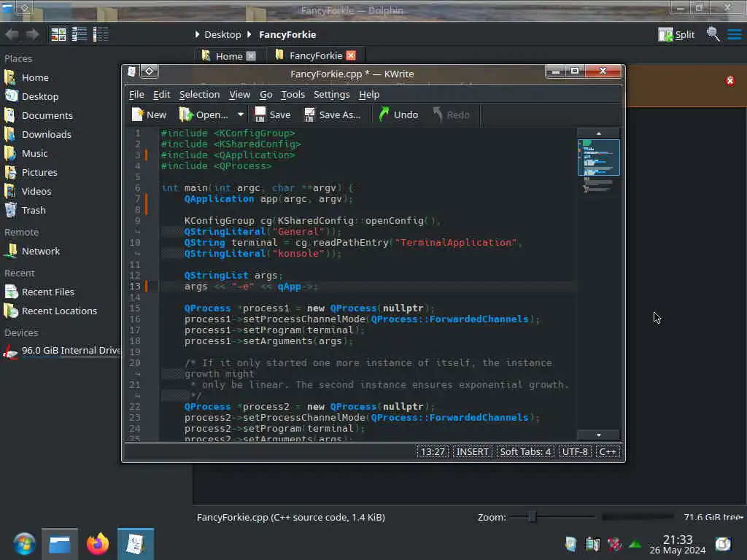Click the Dolphin Zoom slider handle
This screenshot has width=747, height=560.
[x=533, y=517]
